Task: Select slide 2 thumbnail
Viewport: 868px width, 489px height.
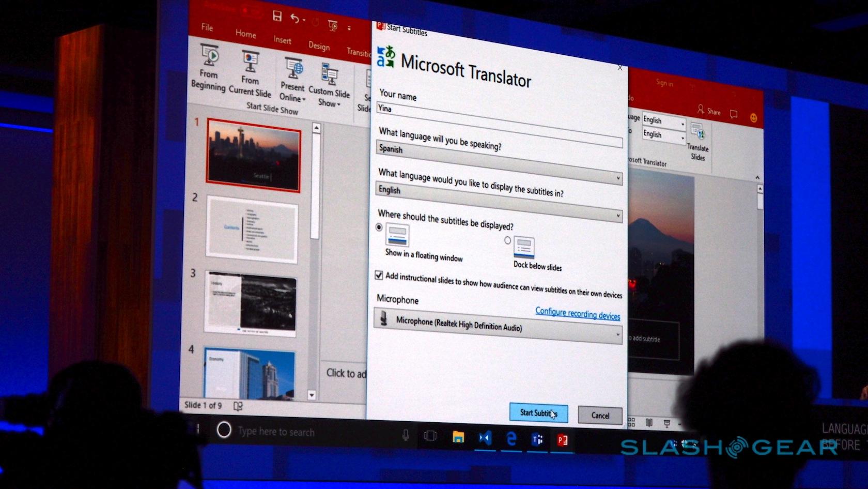Action: click(252, 228)
